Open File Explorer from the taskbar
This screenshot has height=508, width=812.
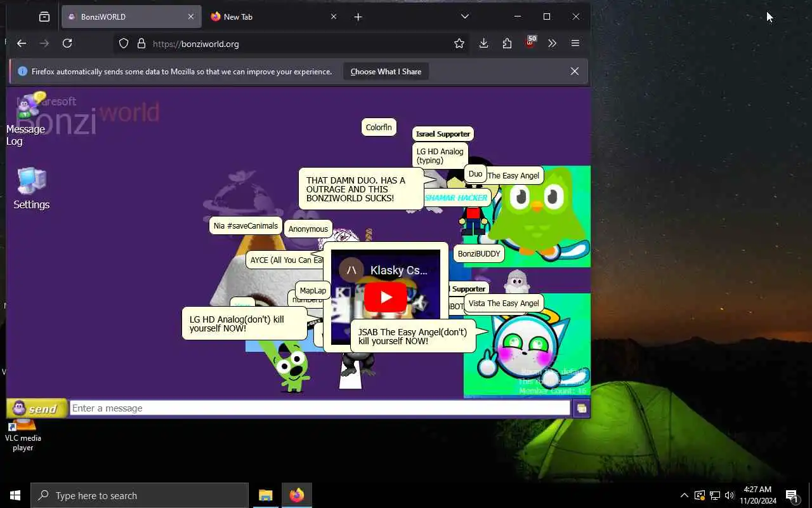(x=266, y=495)
